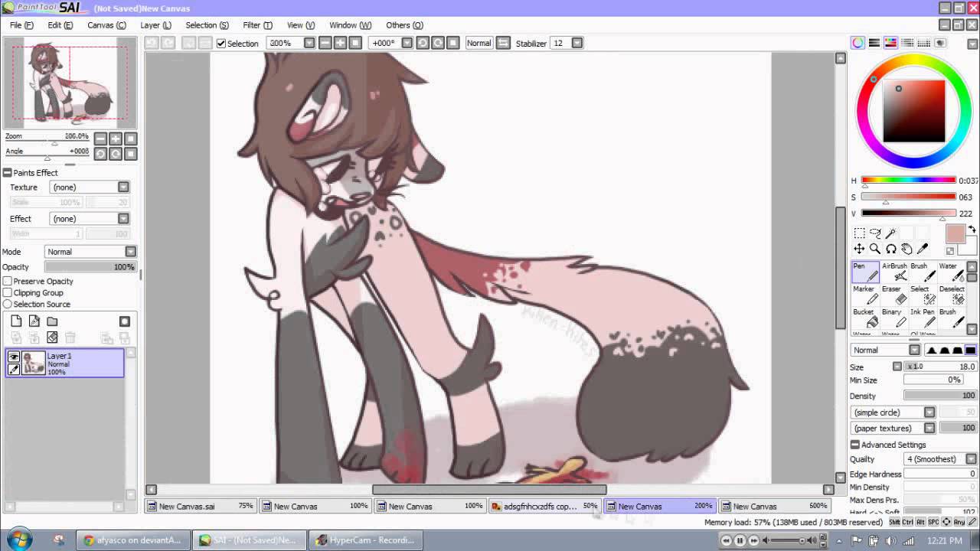Viewport: 980px width, 551px height.
Task: Select the Move tool
Action: [859, 249]
